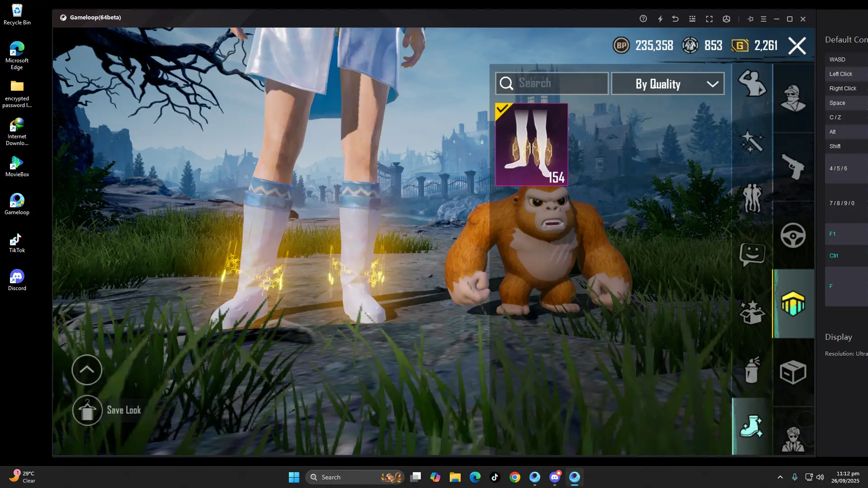Switch to the highlighted treasure inventory tab
Image resolution: width=868 pixels, height=488 pixels.
[x=793, y=304]
